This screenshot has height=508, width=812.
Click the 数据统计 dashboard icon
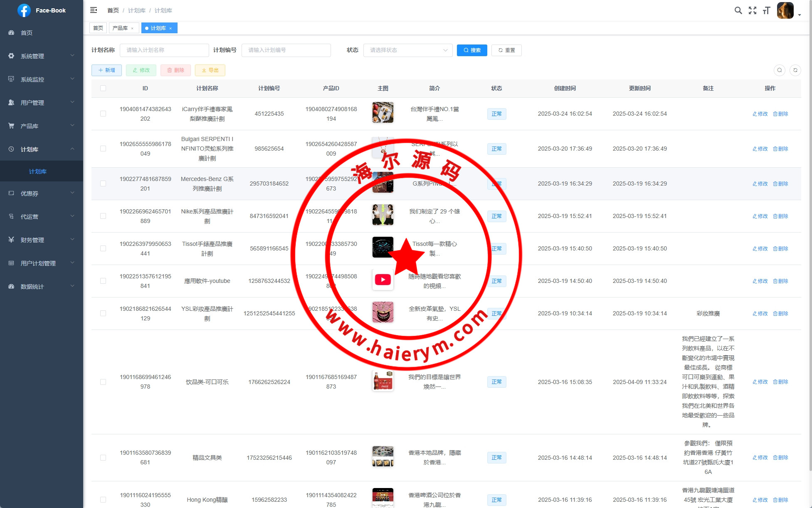pyautogui.click(x=11, y=286)
